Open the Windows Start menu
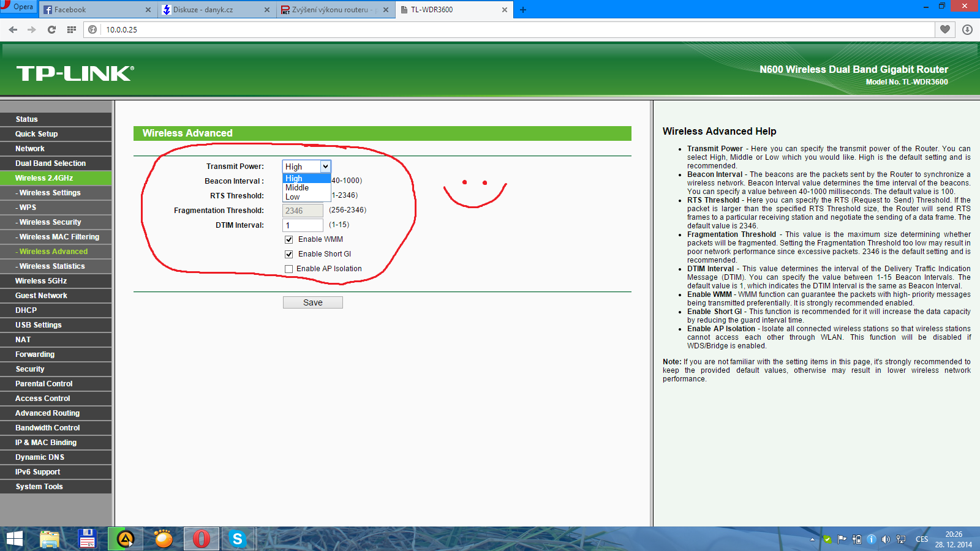980x551 pixels. point(14,539)
